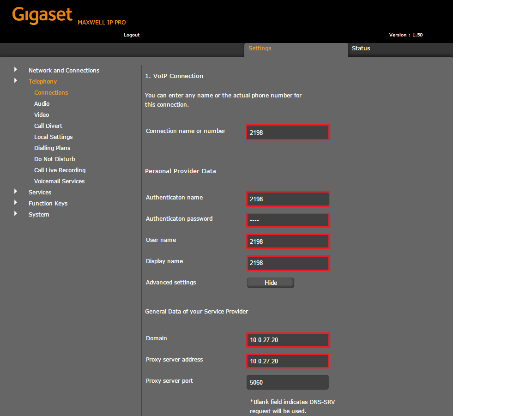Click the Logout link
This screenshot has width=532, height=416.
[x=132, y=35]
